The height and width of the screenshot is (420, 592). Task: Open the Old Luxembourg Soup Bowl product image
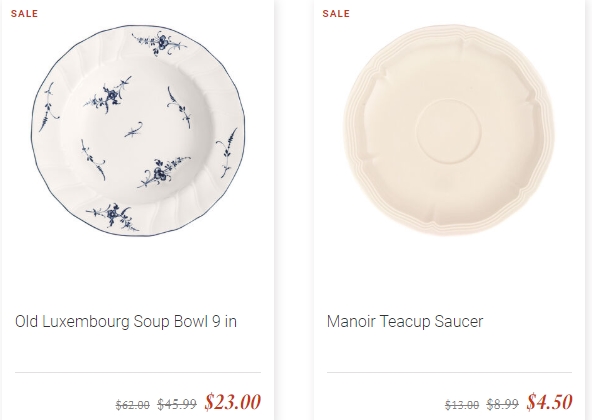pyautogui.click(x=138, y=131)
